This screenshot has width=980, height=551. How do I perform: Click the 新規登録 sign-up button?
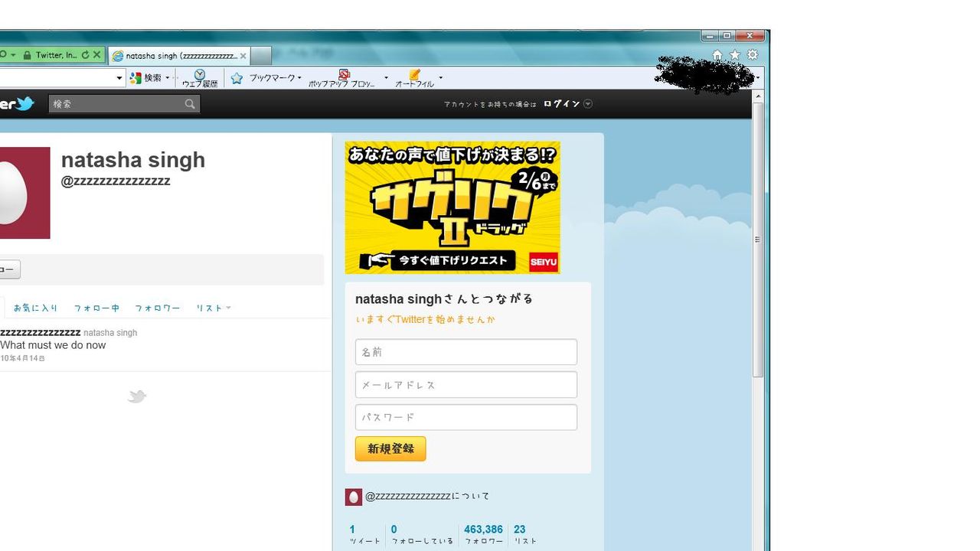click(x=390, y=449)
